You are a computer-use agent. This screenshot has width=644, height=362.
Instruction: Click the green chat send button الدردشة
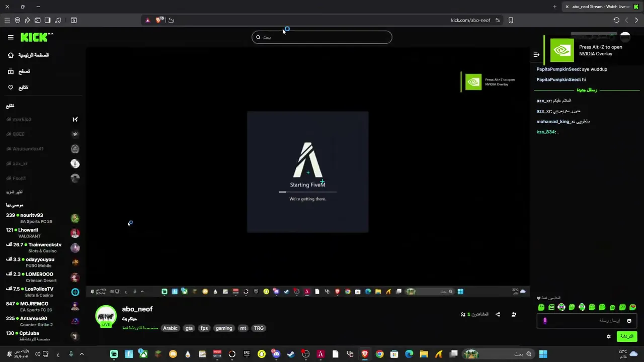click(x=627, y=336)
